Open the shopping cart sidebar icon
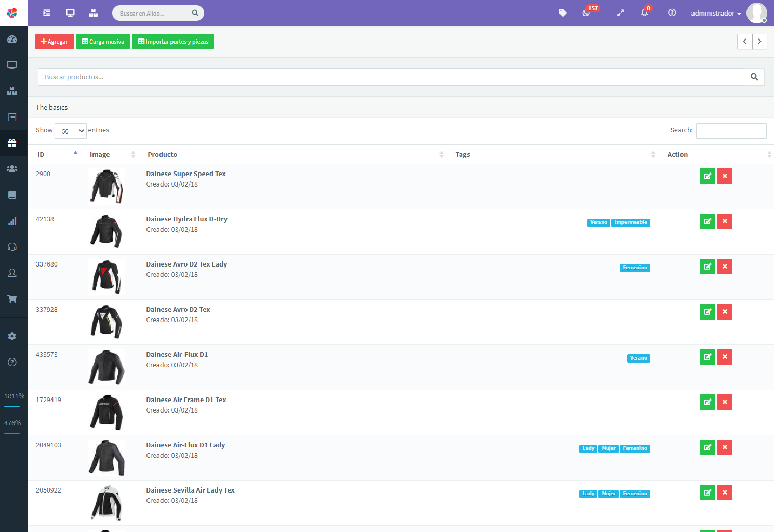 (12, 299)
